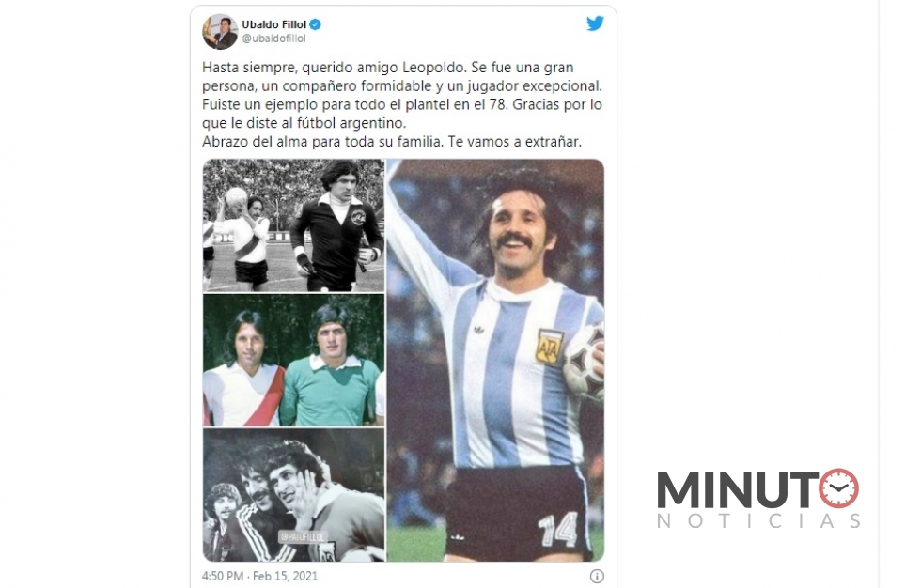
Task: Click the football held in the large photo
Action: 585,364
